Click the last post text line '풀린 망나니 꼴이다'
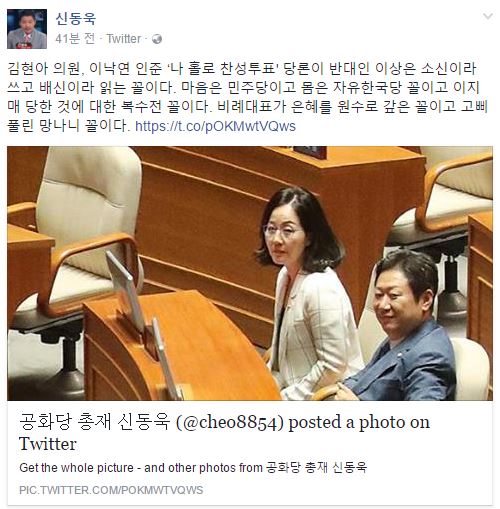The image size is (500, 509). [x=68, y=126]
